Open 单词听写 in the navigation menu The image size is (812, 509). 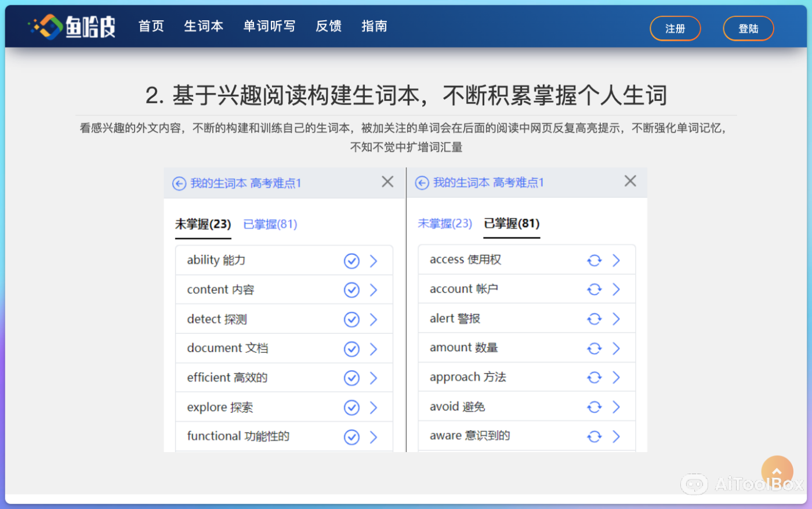(269, 26)
